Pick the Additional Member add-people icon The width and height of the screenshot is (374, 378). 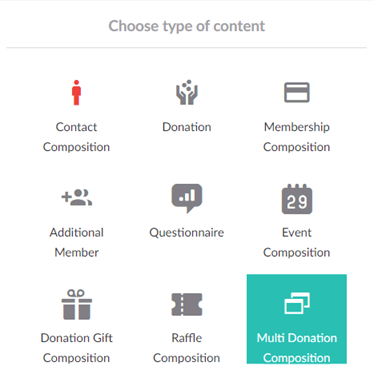point(77,197)
